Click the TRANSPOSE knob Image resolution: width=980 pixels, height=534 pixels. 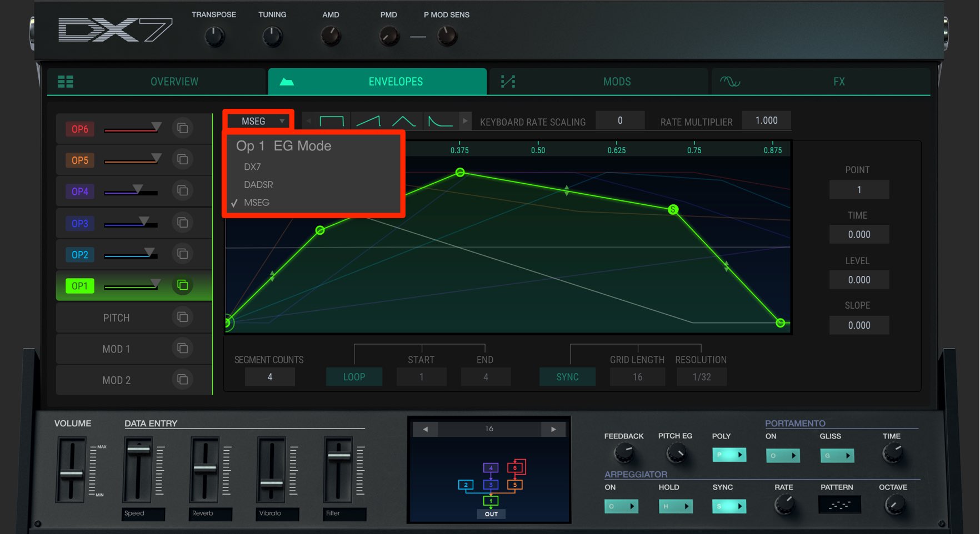(x=214, y=37)
